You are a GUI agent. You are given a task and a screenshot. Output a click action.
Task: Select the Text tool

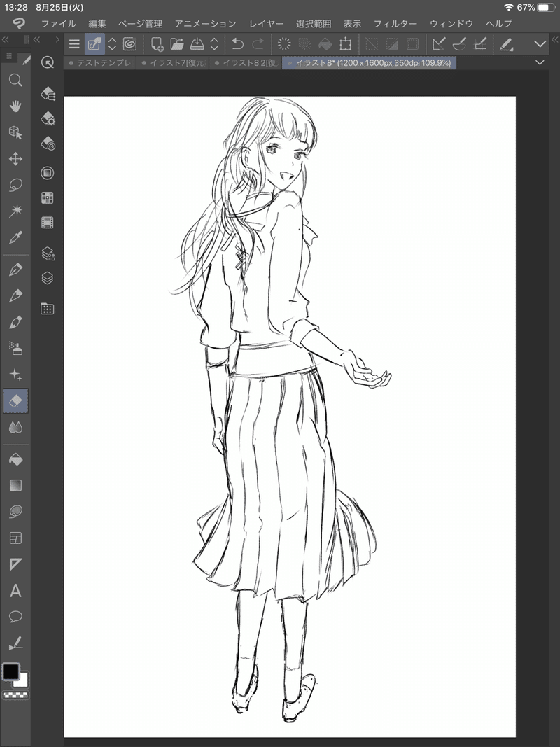tap(15, 590)
